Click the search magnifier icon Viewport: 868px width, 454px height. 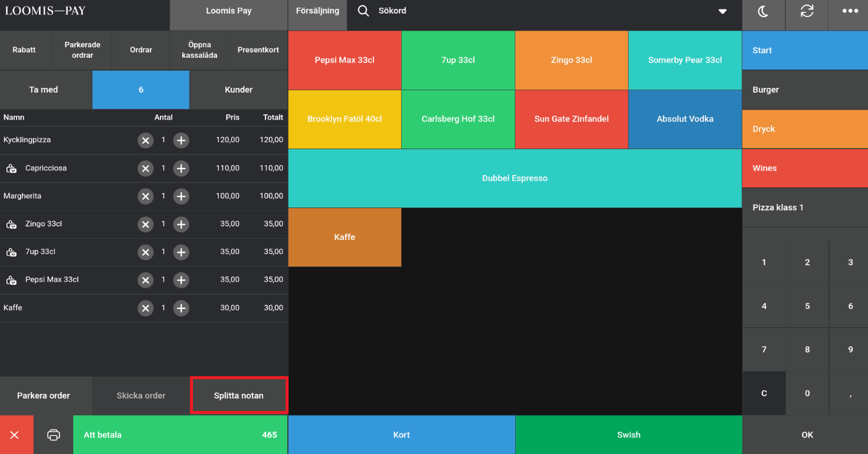[363, 11]
